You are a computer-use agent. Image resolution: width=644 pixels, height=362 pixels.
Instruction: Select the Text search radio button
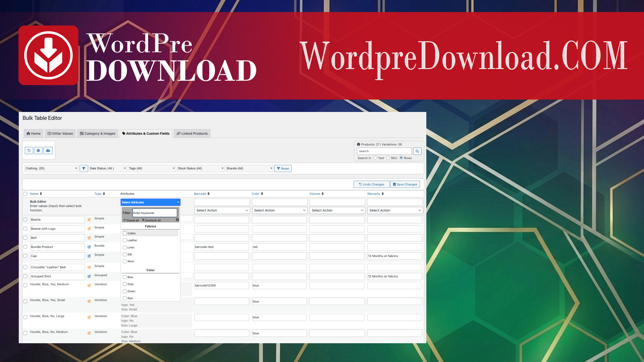tap(375, 158)
